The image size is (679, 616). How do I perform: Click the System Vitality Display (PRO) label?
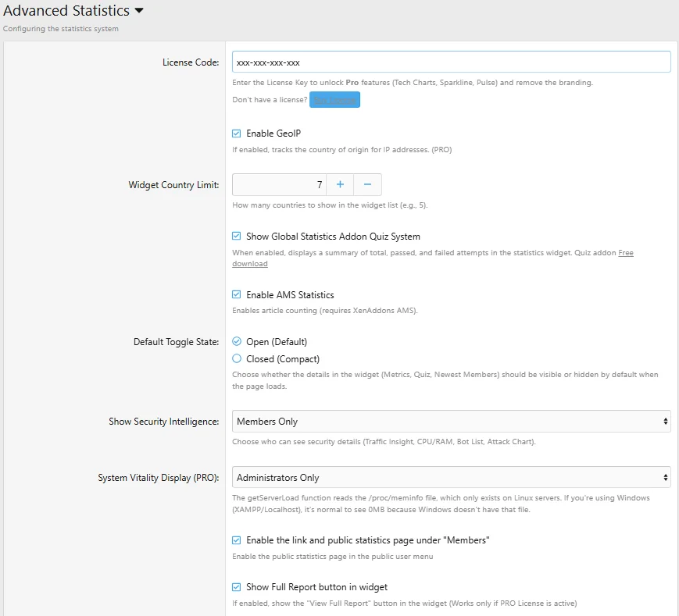pyautogui.click(x=158, y=478)
